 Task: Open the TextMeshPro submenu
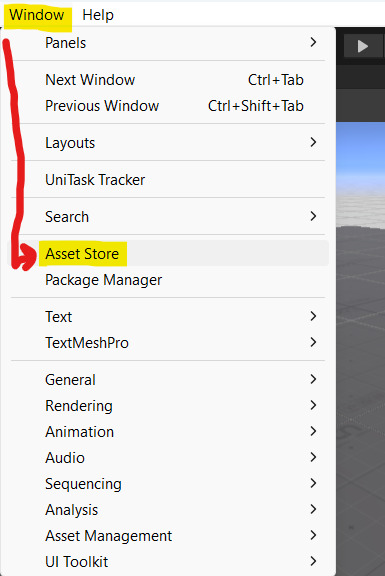(168, 343)
